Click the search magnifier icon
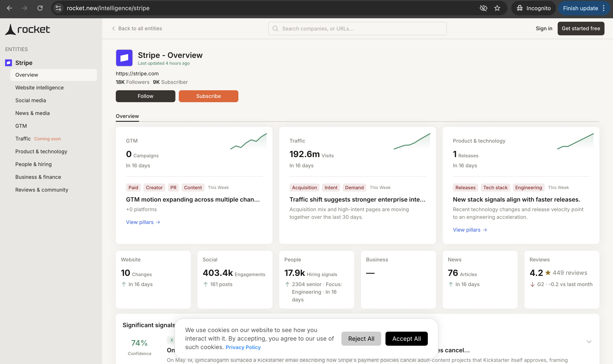613x364 pixels. (275, 29)
